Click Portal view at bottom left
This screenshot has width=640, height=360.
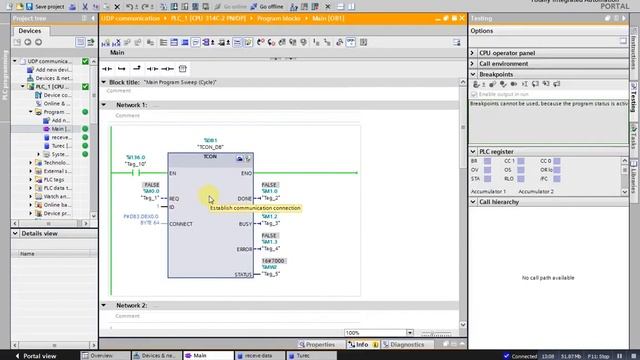click(36, 356)
